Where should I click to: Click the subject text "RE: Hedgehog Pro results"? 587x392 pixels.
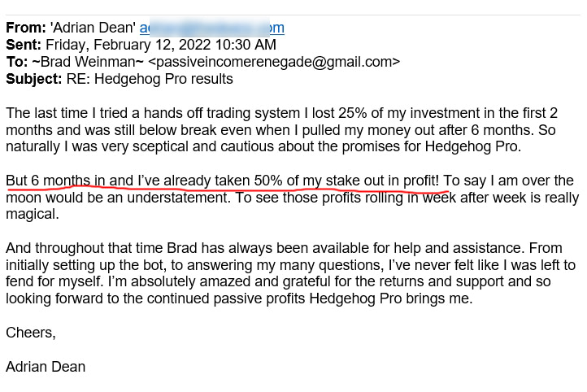(150, 79)
